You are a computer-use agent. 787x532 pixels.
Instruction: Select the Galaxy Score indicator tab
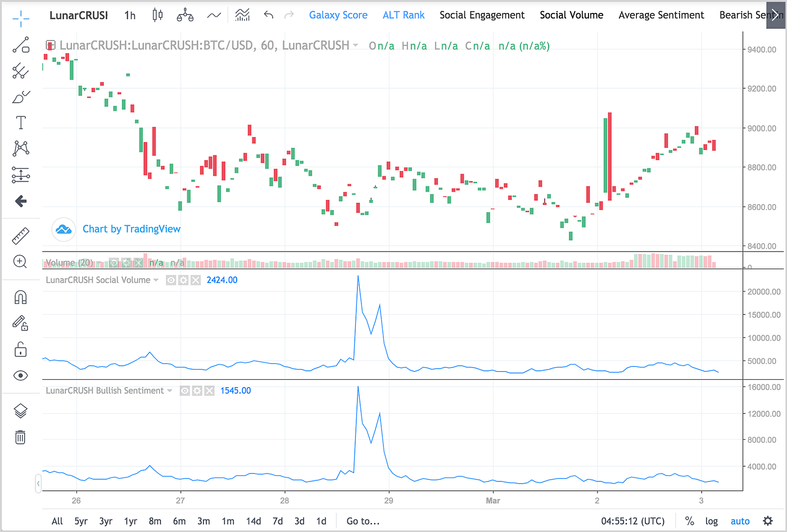pyautogui.click(x=338, y=15)
